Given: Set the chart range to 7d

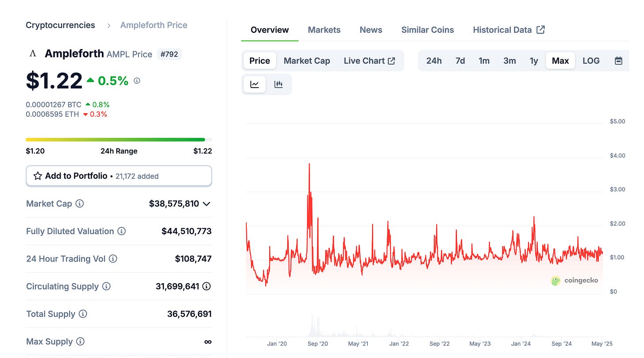Looking at the screenshot, I should click(x=460, y=61).
